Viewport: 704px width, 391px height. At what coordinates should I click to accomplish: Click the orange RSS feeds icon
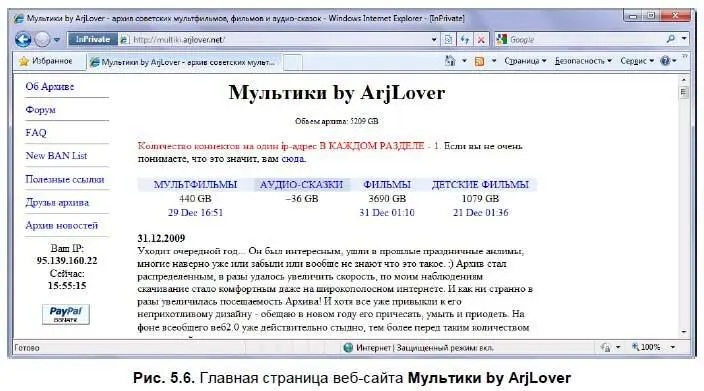tap(480, 61)
